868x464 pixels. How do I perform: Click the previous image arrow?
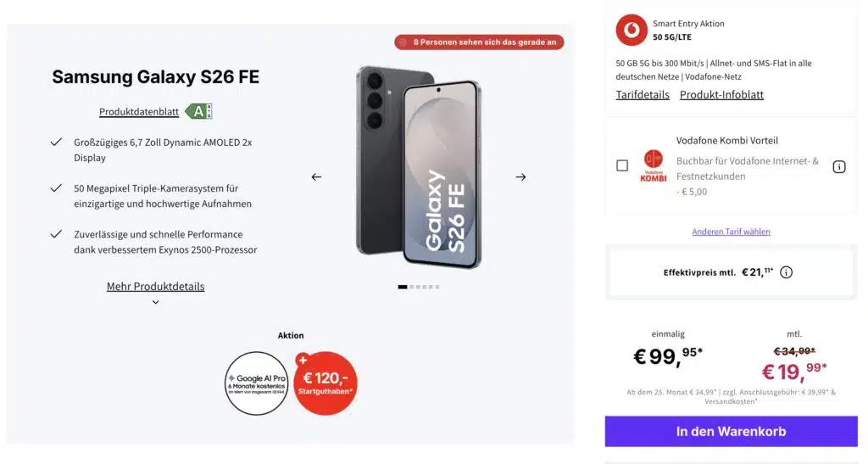point(316,177)
